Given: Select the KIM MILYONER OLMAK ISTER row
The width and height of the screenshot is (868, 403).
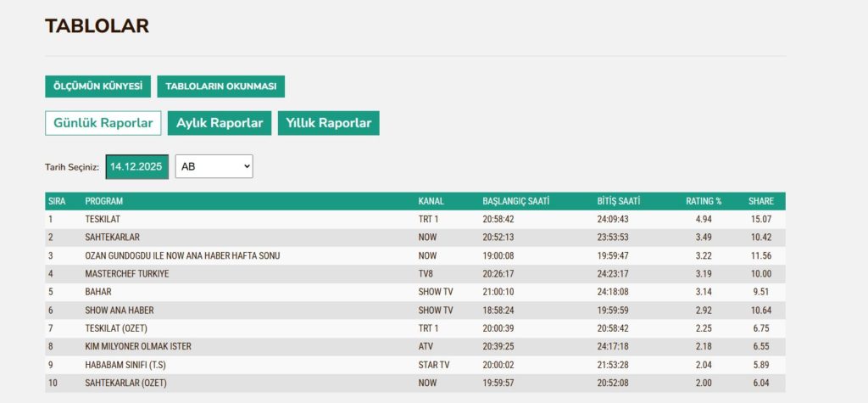Looking at the screenshot, I should click(140, 347).
